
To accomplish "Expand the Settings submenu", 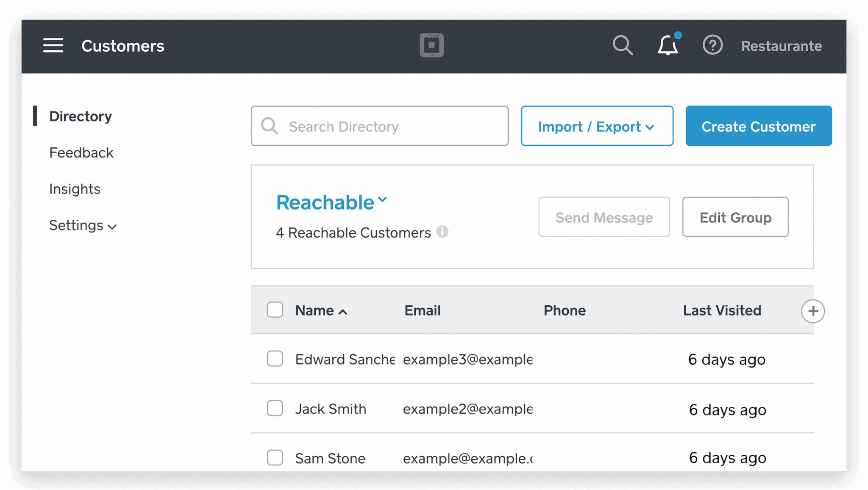I will [83, 225].
